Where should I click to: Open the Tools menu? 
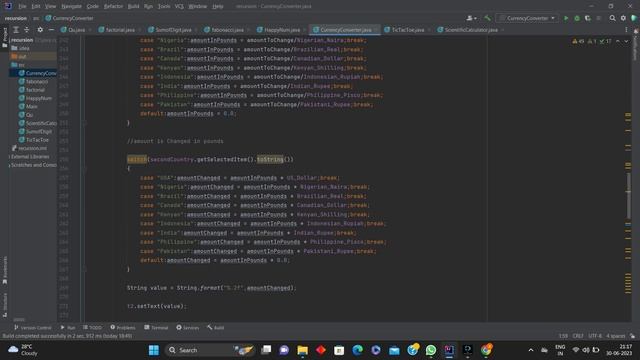(164, 7)
